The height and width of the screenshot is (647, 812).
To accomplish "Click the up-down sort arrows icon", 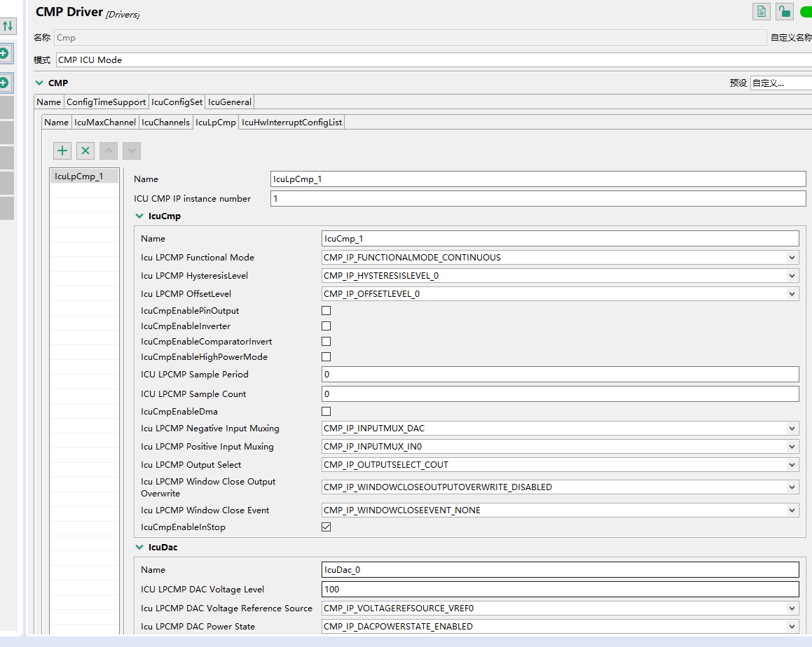I will pos(8,26).
